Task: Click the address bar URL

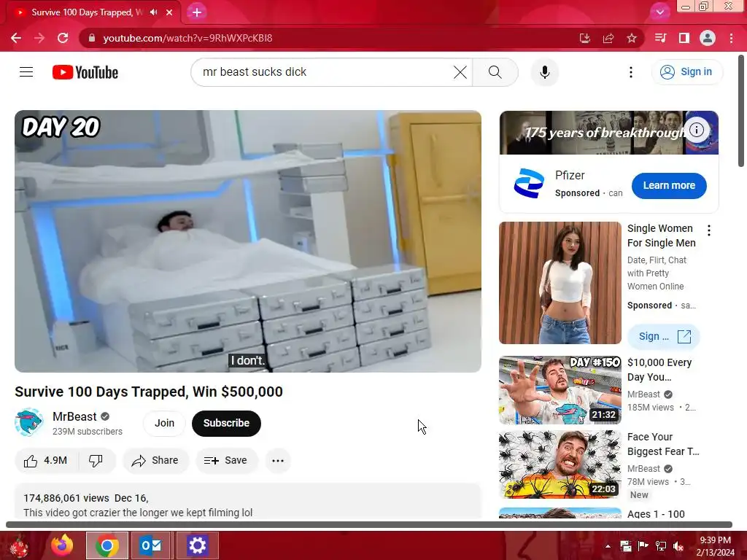Action: click(187, 38)
